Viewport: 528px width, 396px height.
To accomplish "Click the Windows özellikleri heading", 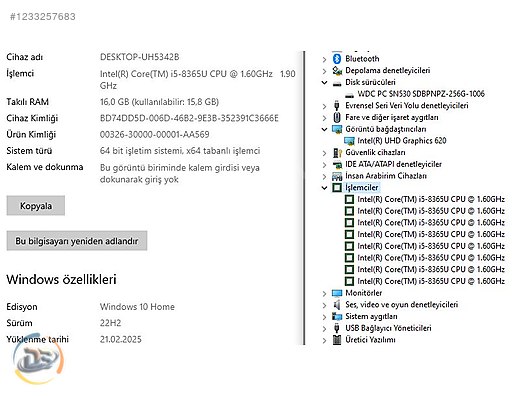I will [x=61, y=279].
